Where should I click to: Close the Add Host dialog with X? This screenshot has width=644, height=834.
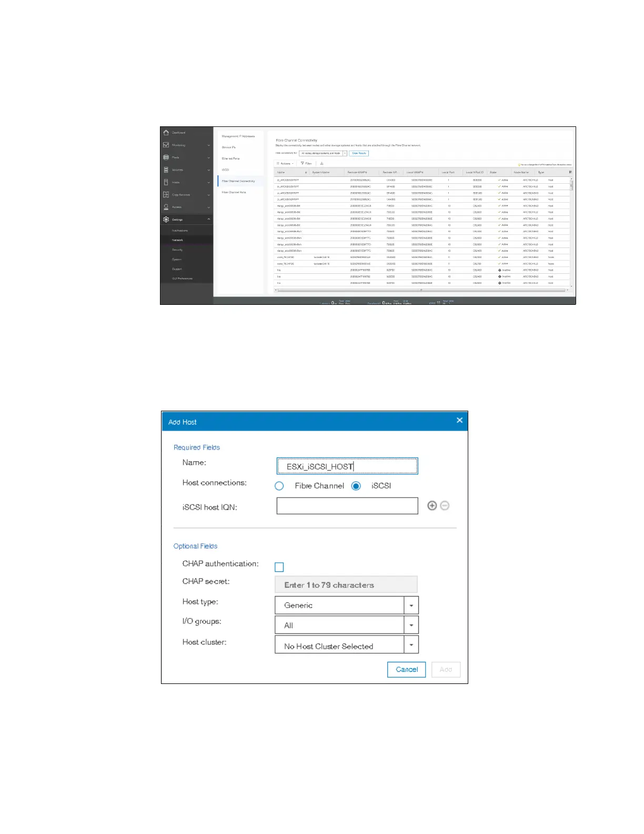click(x=459, y=420)
